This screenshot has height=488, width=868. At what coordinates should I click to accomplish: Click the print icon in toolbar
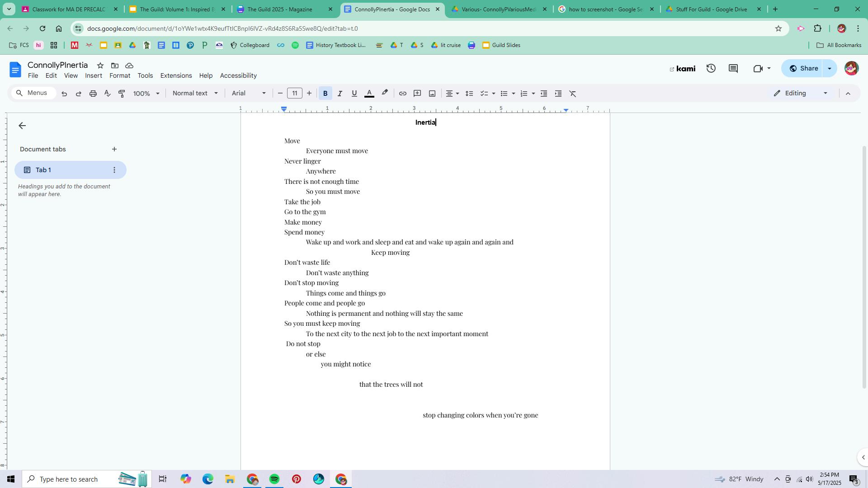point(93,94)
